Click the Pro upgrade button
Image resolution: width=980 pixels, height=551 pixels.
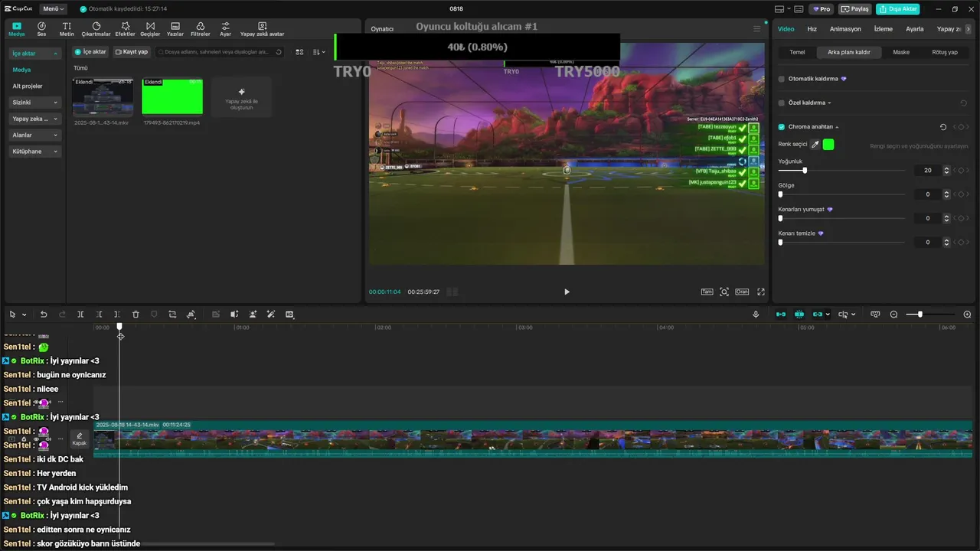point(822,9)
